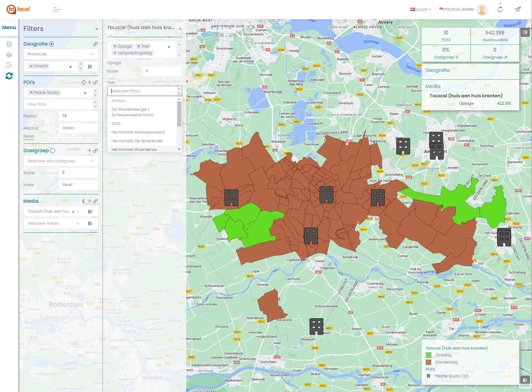Image resolution: width=532 pixels, height=392 pixels.
Task: Select De Woudenberger | Scherpenzeelse Krant option
Action: 142,112
